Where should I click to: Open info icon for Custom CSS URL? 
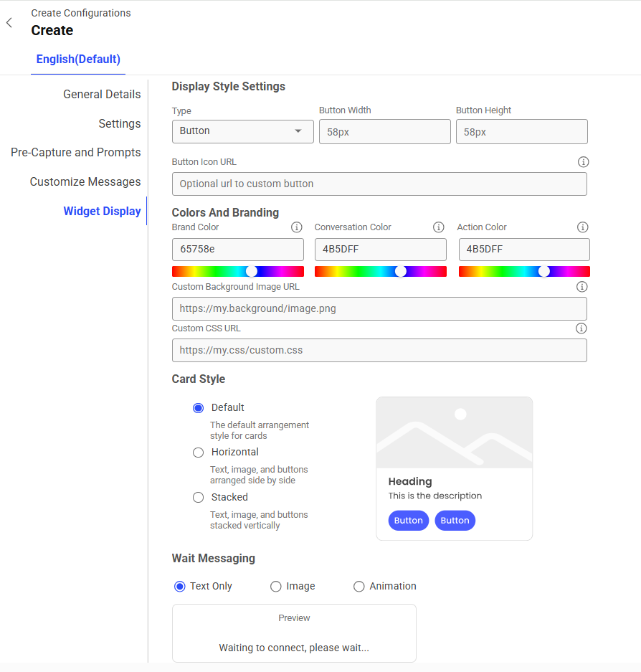[581, 328]
